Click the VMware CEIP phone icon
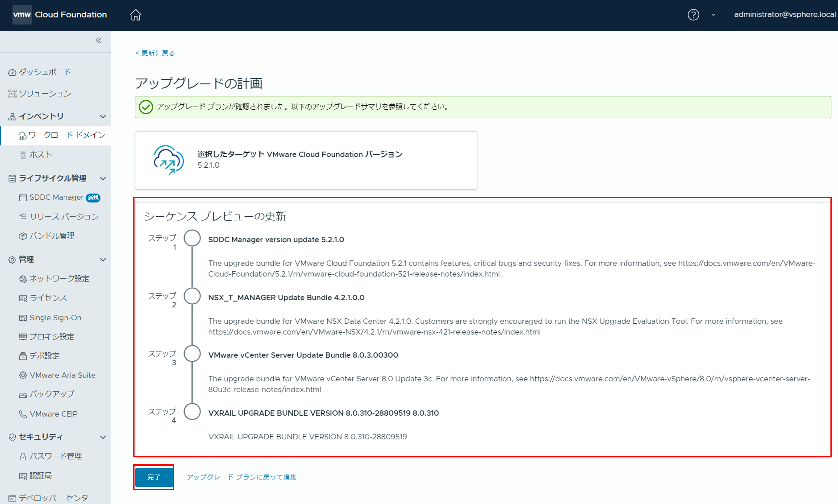838x504 pixels. coord(23,414)
